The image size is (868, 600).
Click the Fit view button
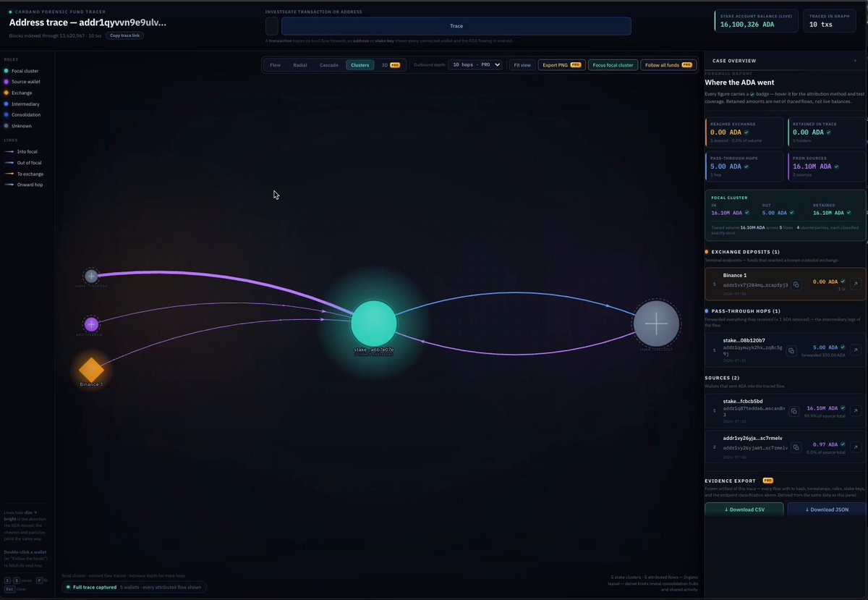point(522,65)
